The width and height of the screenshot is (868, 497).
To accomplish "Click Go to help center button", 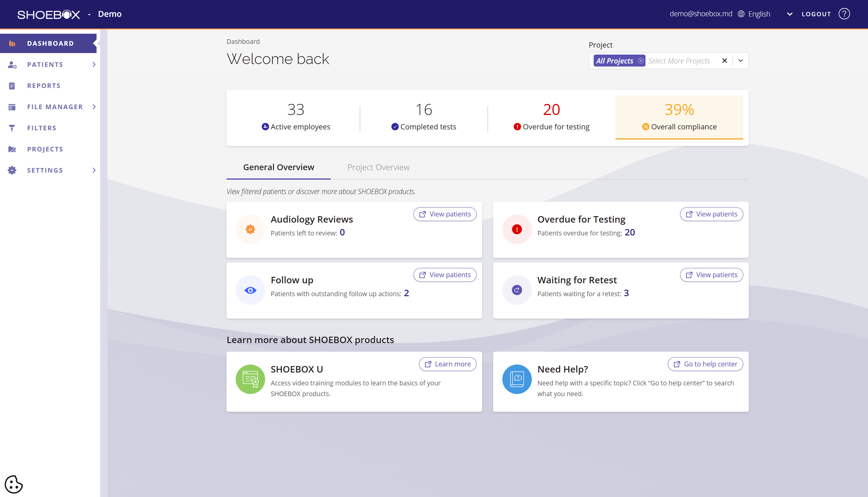I will click(x=705, y=364).
